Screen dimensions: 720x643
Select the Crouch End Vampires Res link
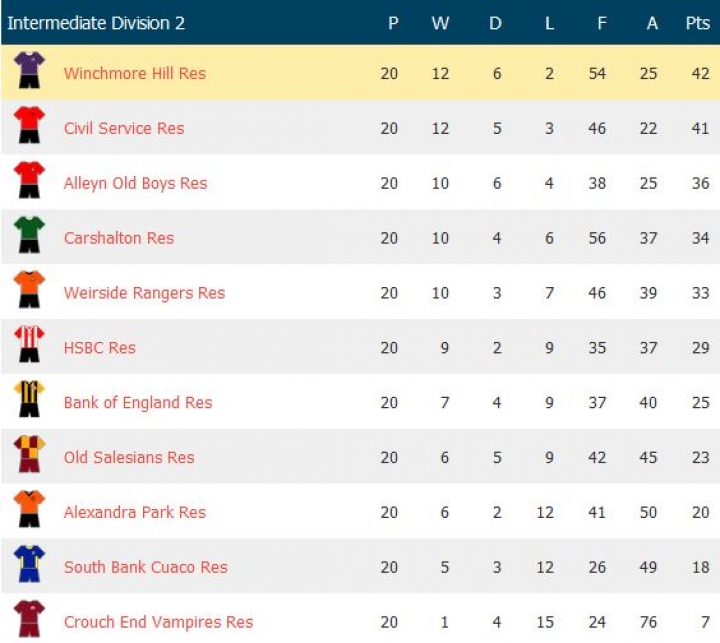[x=158, y=622]
